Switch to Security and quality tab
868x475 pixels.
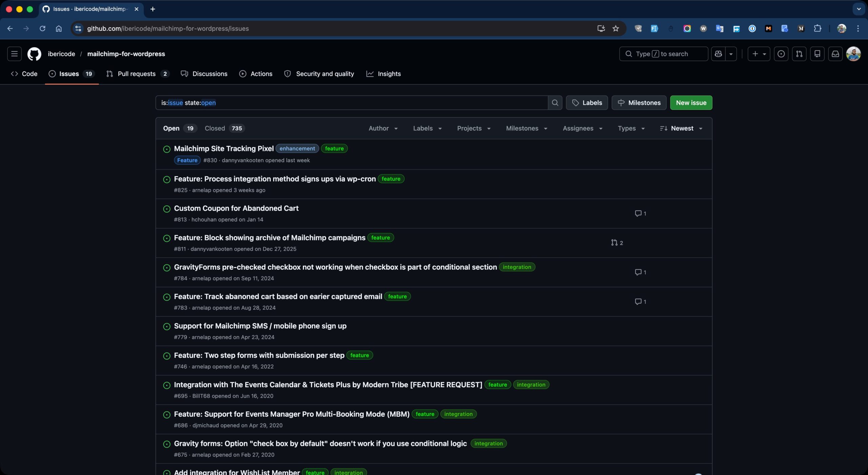[319, 74]
